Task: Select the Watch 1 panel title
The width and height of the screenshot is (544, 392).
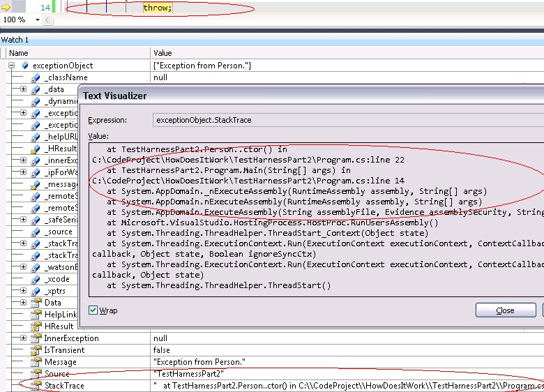Action: coord(15,40)
